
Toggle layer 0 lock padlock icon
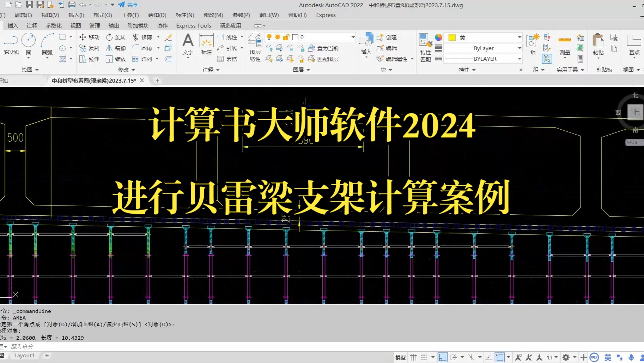[x=286, y=37]
